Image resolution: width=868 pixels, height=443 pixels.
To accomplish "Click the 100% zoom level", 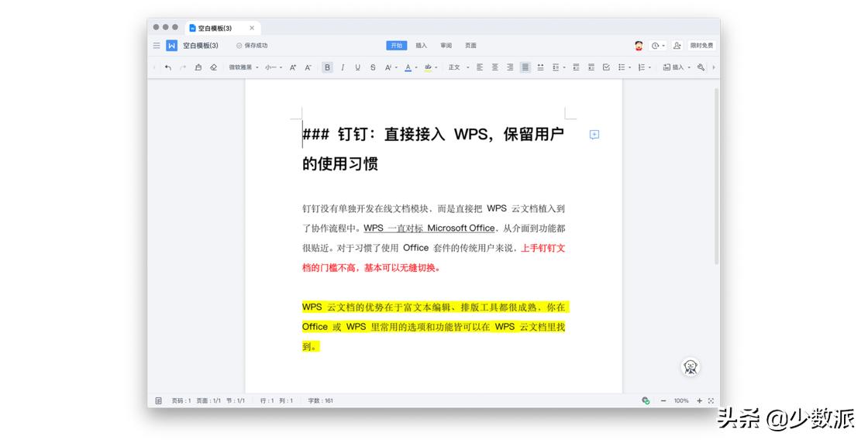I will [681, 400].
